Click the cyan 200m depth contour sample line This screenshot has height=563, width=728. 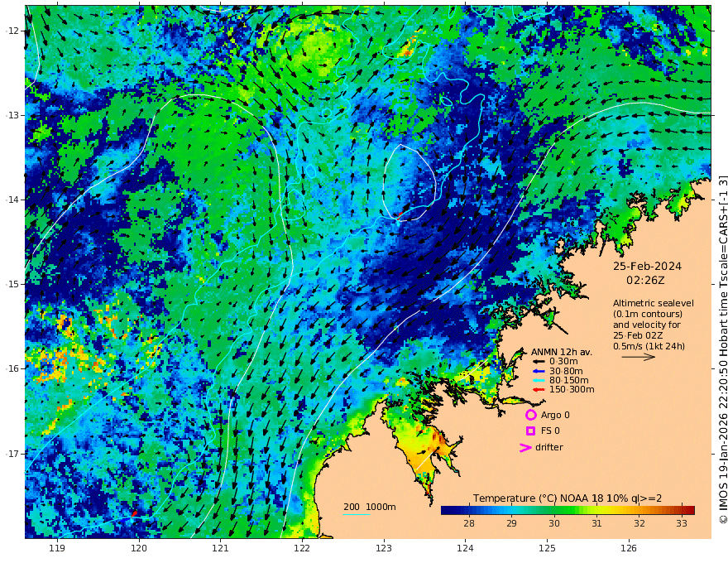pos(357,514)
